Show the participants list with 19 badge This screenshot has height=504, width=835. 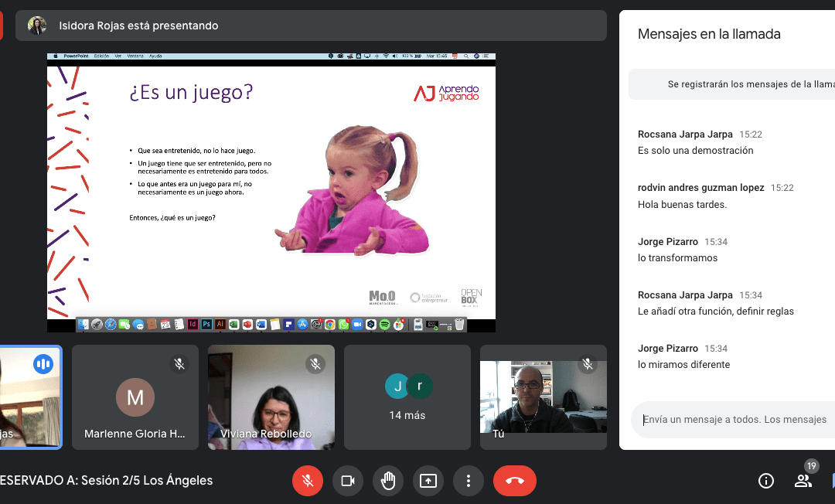click(803, 480)
